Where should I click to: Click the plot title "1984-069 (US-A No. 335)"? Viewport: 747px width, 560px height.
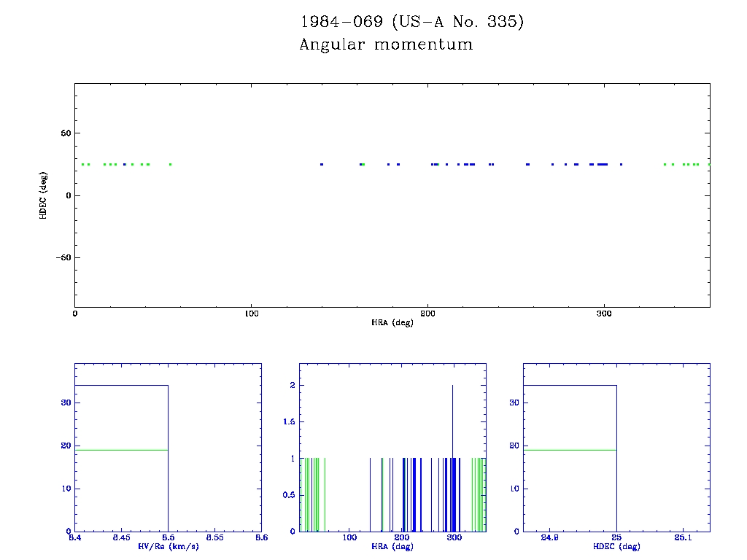[x=411, y=22]
